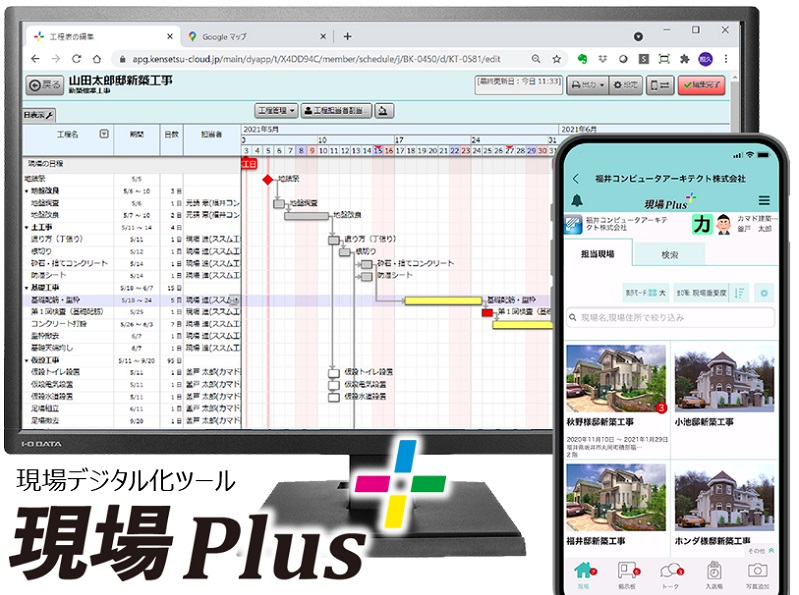Click the red 工日 marker at timeline start
Image resolution: width=799 pixels, height=595 pixels.
click(249, 164)
